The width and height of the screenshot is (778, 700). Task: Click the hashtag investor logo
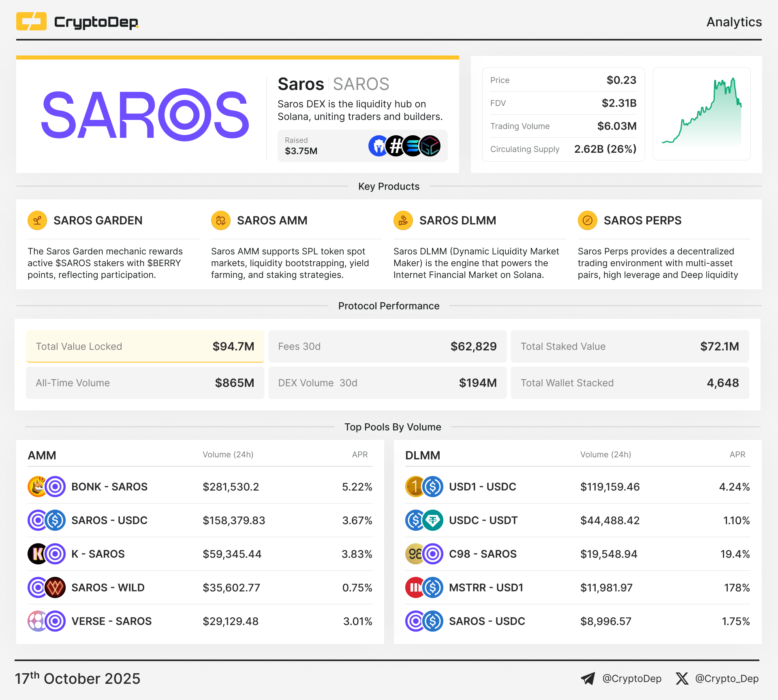point(396,146)
